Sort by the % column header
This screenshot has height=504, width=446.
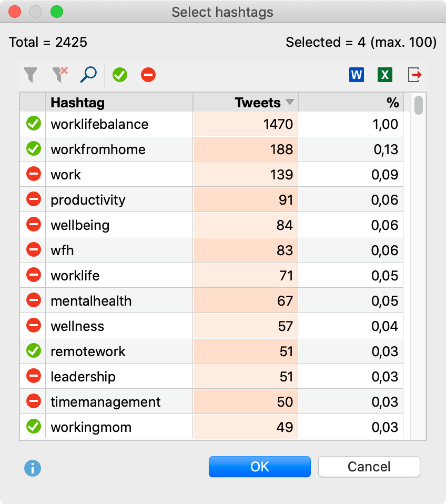pyautogui.click(x=350, y=103)
